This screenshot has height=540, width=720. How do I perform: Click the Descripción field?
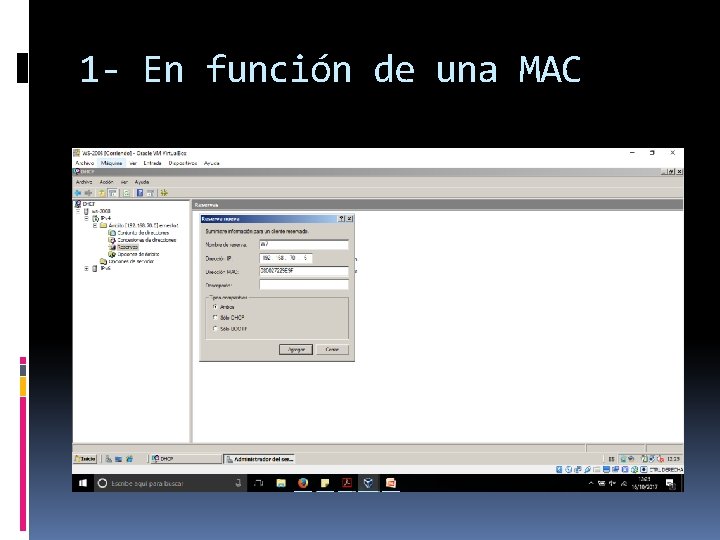pyautogui.click(x=304, y=285)
